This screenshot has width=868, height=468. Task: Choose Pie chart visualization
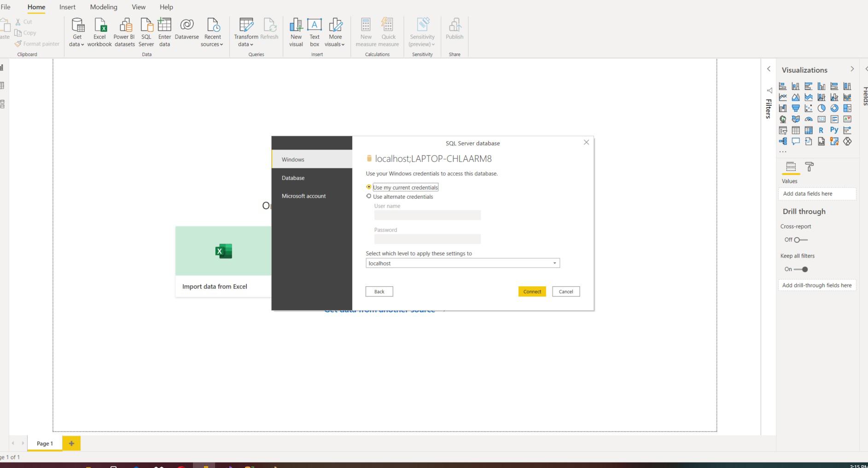[821, 108]
